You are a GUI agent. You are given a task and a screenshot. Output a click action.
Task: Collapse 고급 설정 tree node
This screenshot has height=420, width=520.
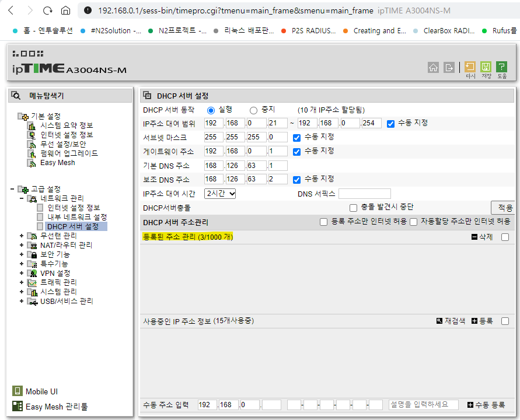click(x=12, y=189)
